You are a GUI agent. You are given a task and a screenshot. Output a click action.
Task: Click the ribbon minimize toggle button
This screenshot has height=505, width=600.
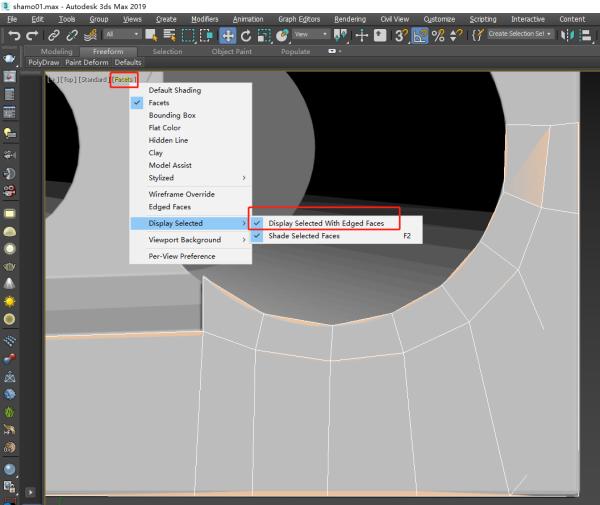[334, 51]
